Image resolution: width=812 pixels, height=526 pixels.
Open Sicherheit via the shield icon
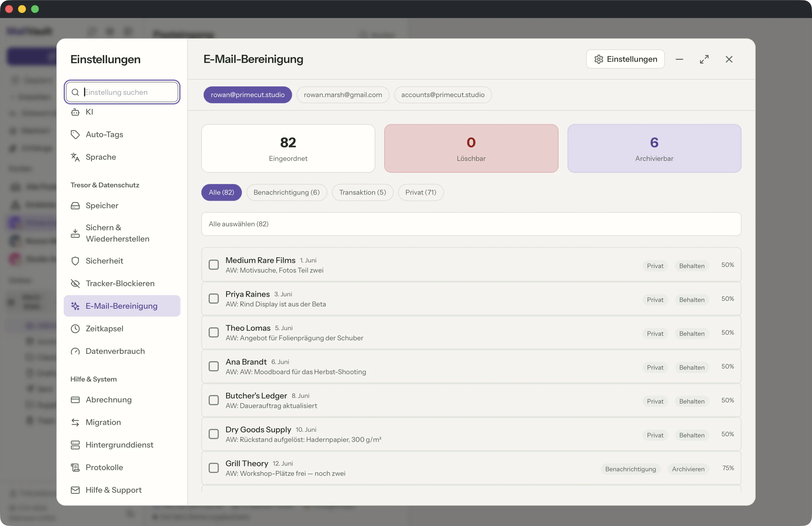click(75, 261)
